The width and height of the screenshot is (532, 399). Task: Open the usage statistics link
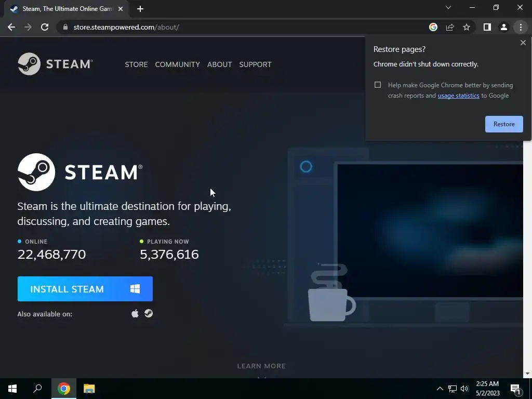[x=458, y=96]
